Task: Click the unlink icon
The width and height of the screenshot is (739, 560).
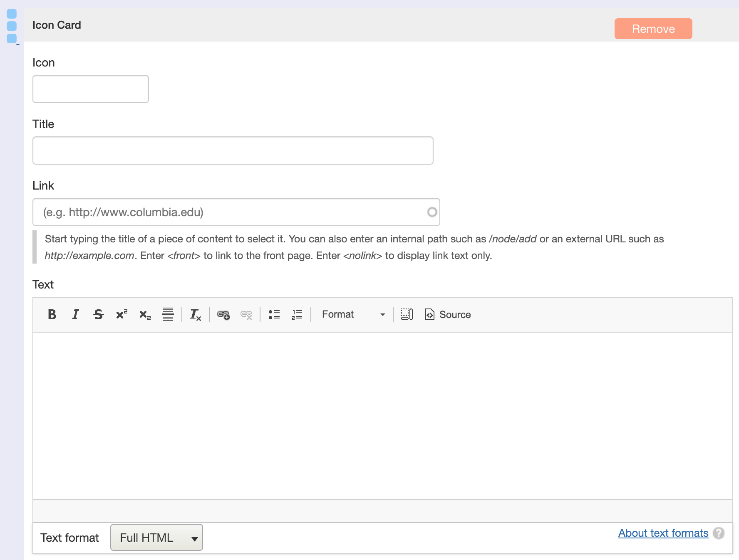Action: (x=246, y=315)
